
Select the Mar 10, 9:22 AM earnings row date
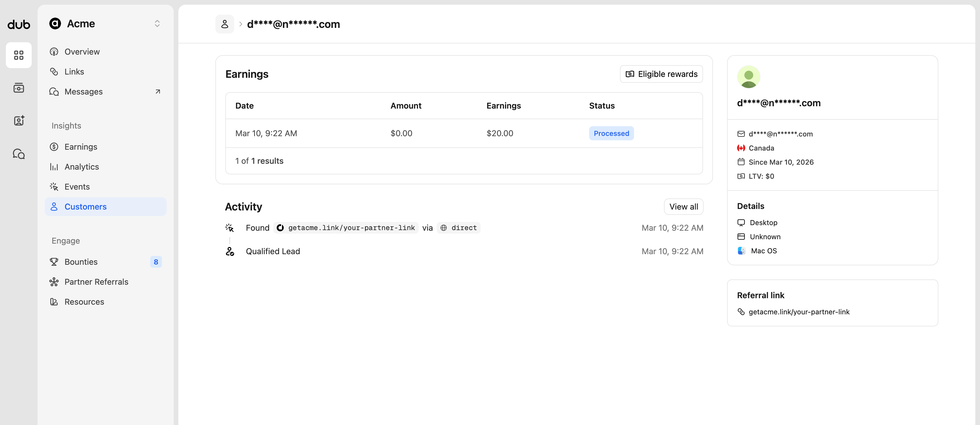[x=266, y=133]
